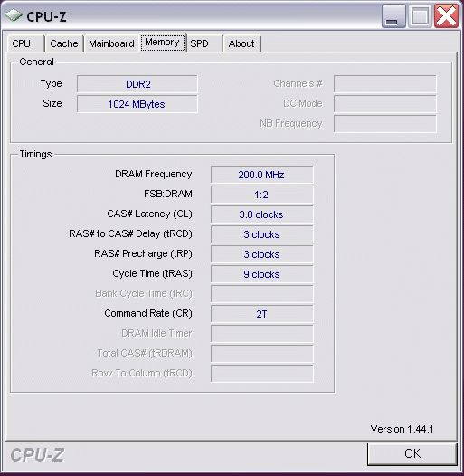Click the memory Type field showing DDR2
This screenshot has width=464, height=476.
pyautogui.click(x=137, y=84)
